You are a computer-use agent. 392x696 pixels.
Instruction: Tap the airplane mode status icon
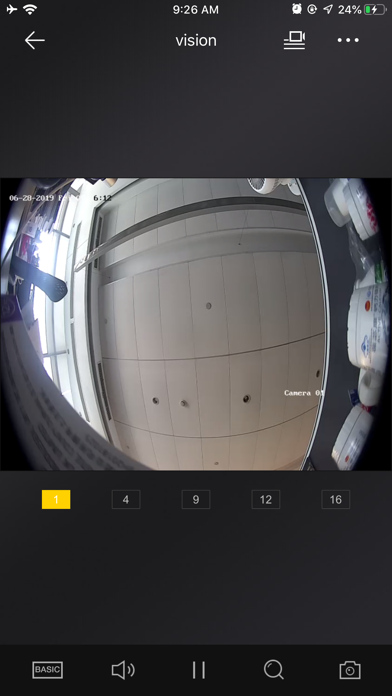coord(12,9)
